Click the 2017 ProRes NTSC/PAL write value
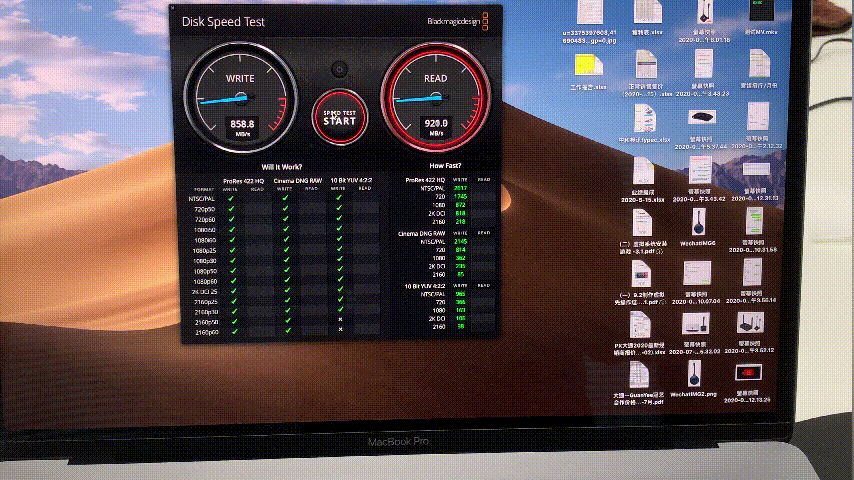Viewport: 854px width, 480px height. [x=460, y=188]
